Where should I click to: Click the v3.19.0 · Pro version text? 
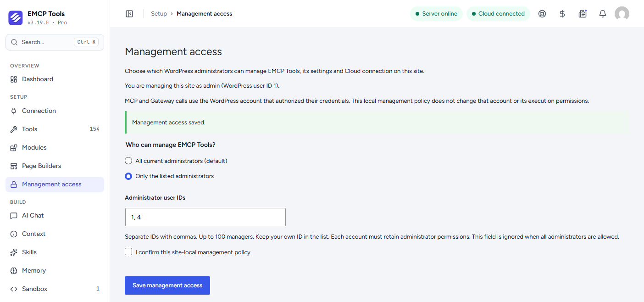(x=47, y=22)
